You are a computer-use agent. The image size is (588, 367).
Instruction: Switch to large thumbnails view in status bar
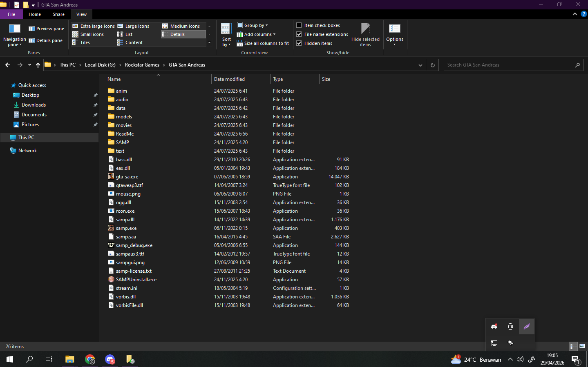pos(582,346)
